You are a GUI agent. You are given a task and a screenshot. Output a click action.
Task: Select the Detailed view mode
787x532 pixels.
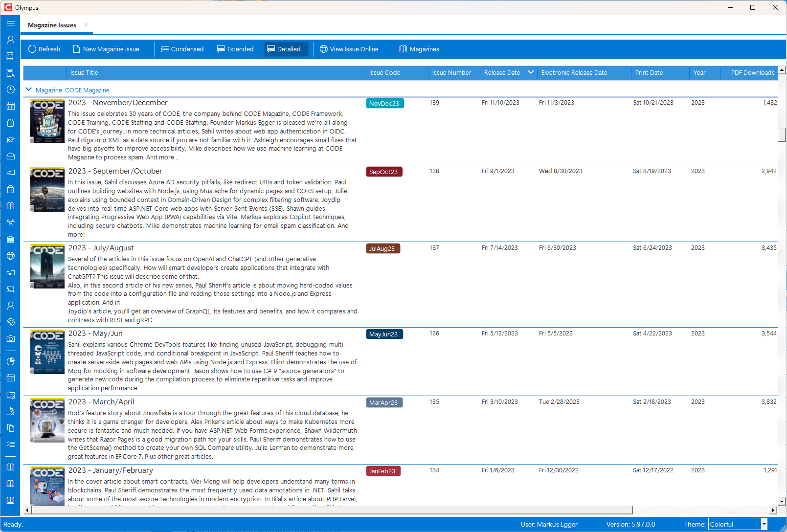pyautogui.click(x=286, y=49)
